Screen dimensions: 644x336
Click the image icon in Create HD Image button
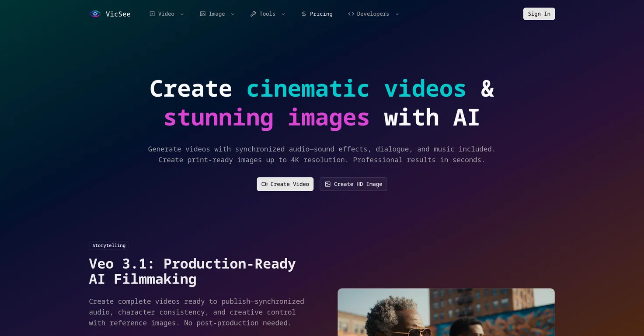[327, 184]
